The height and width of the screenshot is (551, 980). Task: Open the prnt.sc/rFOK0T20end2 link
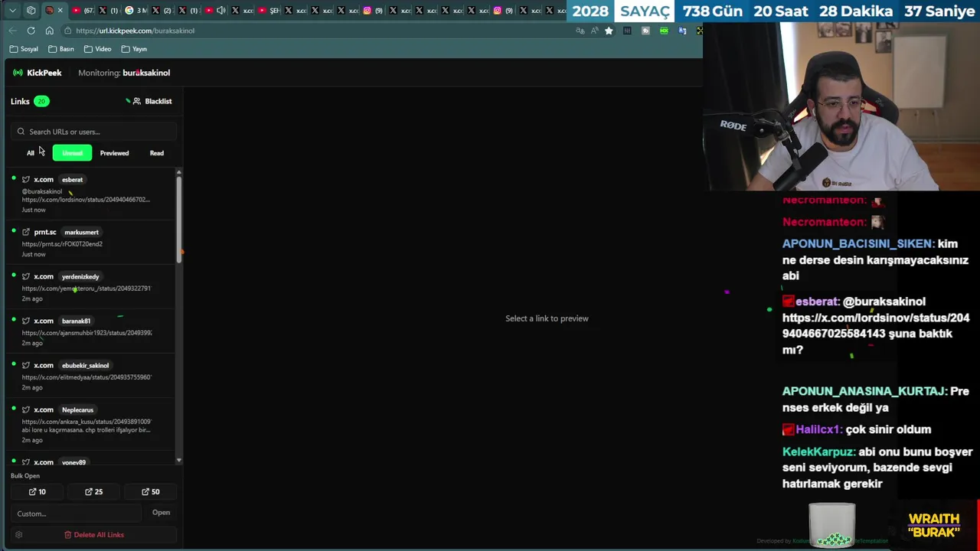[62, 244]
